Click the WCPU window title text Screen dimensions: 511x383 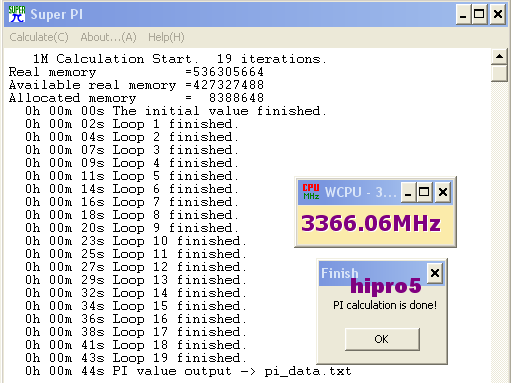point(361,192)
